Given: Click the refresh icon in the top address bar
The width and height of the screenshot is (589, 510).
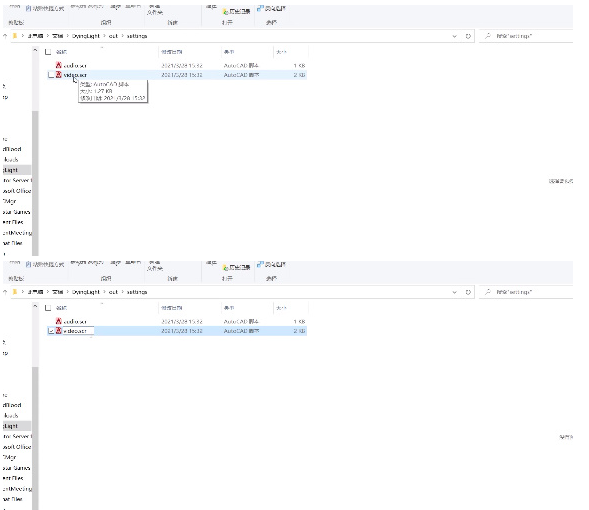Looking at the screenshot, I should [468, 36].
